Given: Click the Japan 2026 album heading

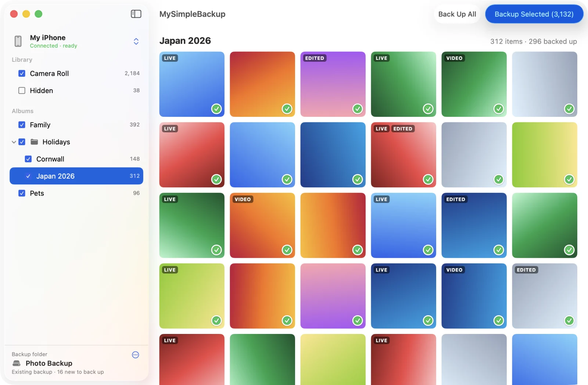Looking at the screenshot, I should tap(185, 41).
